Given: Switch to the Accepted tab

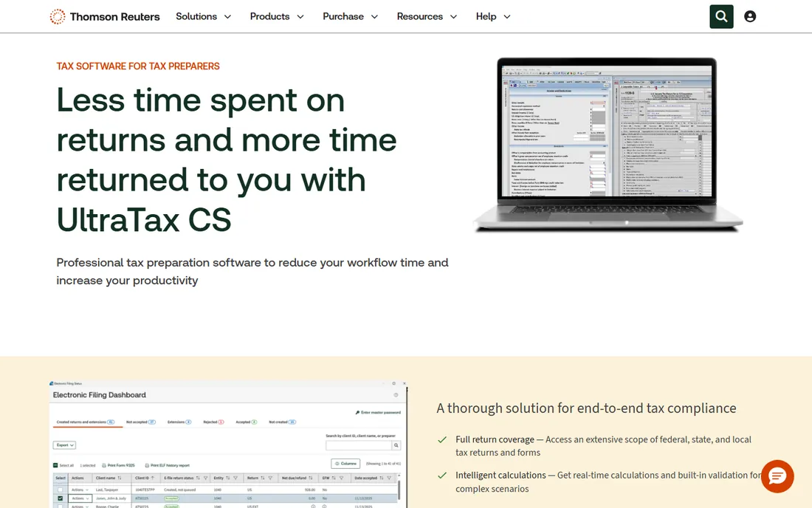Looking at the screenshot, I should coord(247,422).
